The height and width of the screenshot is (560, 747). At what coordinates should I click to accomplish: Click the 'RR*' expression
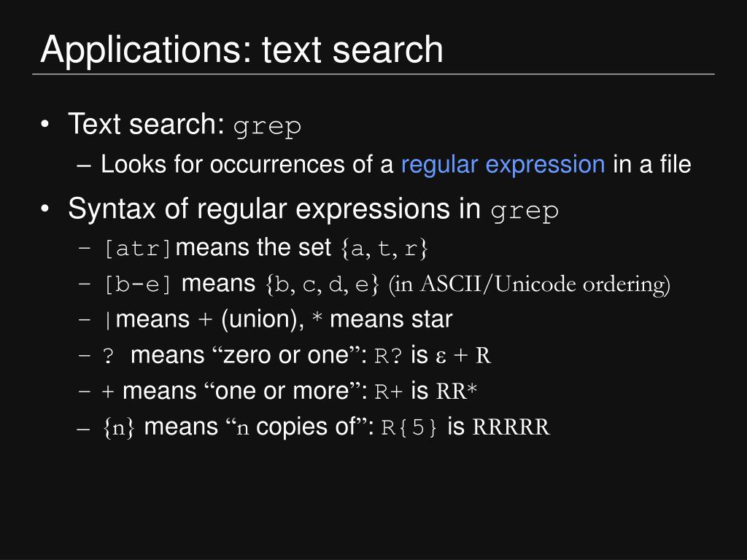pos(457,391)
